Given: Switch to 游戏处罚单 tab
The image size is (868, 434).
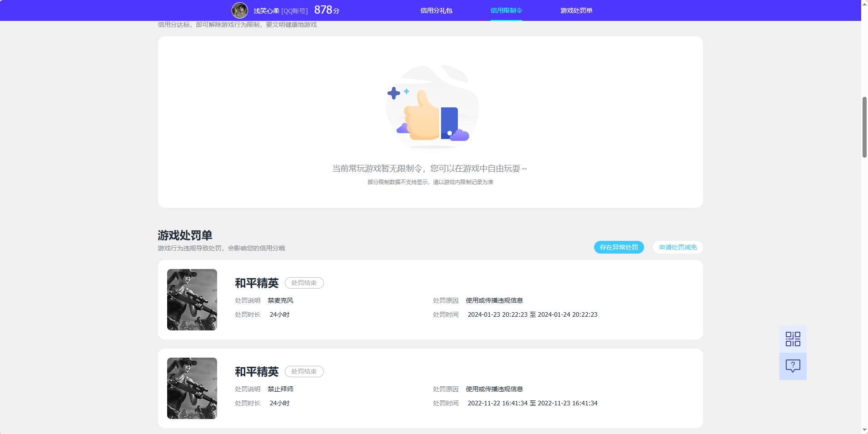Looking at the screenshot, I should [x=576, y=10].
